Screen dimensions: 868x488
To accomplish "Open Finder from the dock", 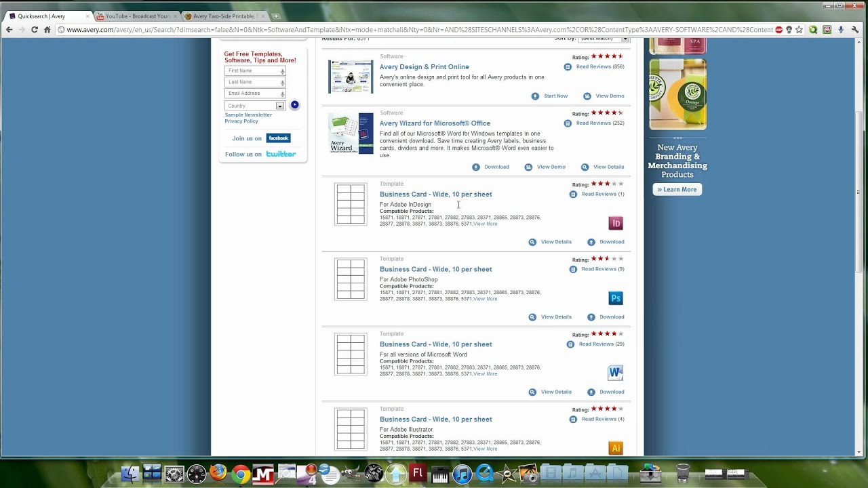I will (x=130, y=474).
